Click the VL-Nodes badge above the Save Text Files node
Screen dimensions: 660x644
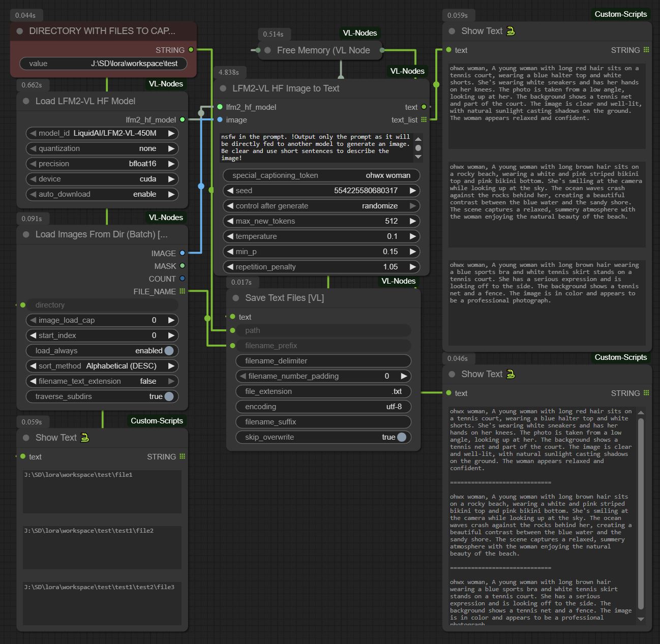point(399,281)
